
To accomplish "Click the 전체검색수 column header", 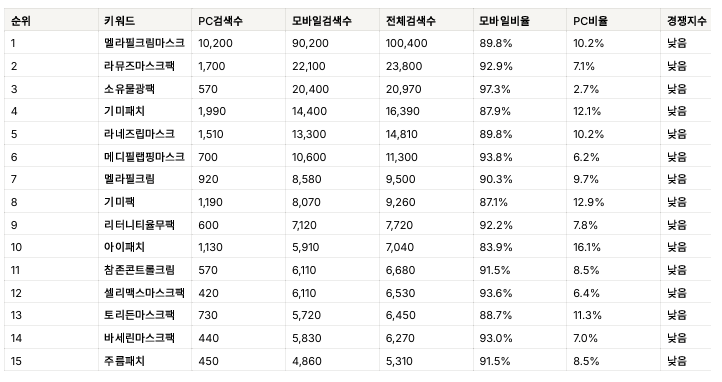I will tap(410, 21).
